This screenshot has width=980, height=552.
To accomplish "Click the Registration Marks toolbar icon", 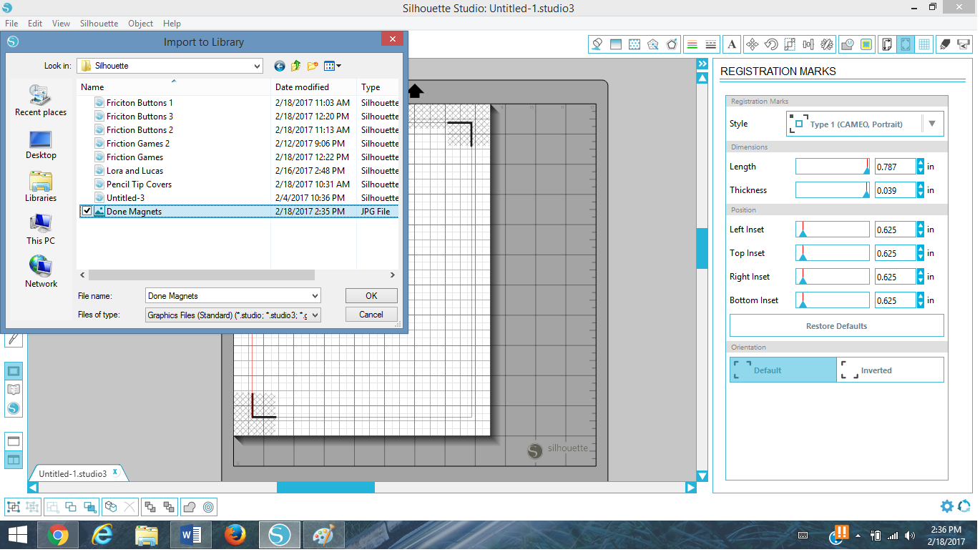I will (x=906, y=44).
